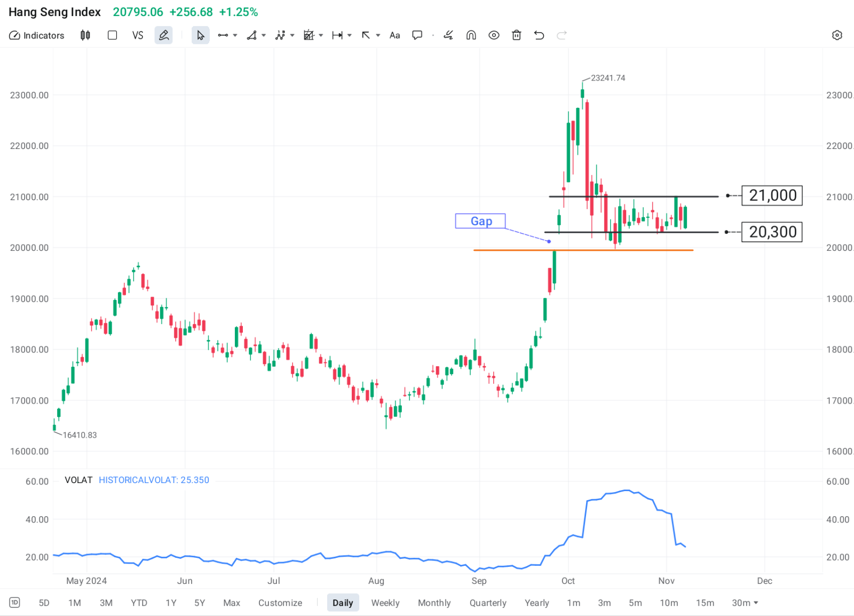Switch to 5m interval
This screenshot has width=854, height=616.
pos(635,603)
